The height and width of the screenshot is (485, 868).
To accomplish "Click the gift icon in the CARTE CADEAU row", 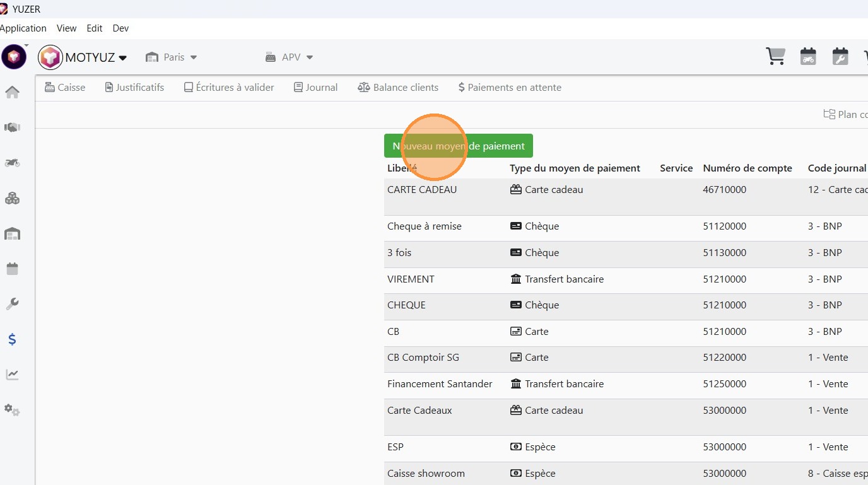I will [x=516, y=189].
